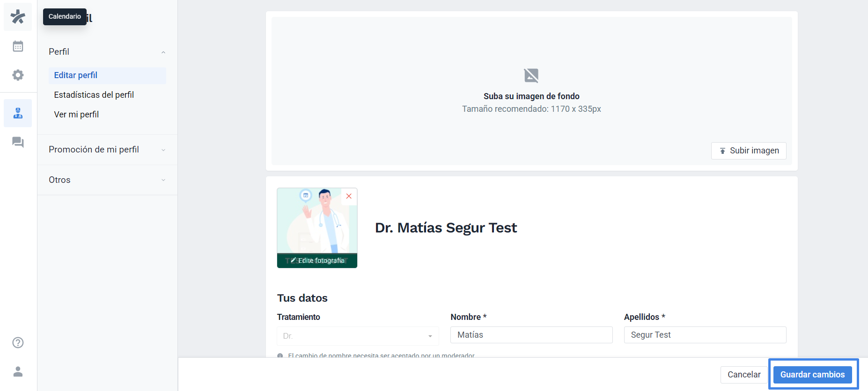Click the Dr. Matías Segur Test heading
This screenshot has width=868, height=391.
point(446,228)
